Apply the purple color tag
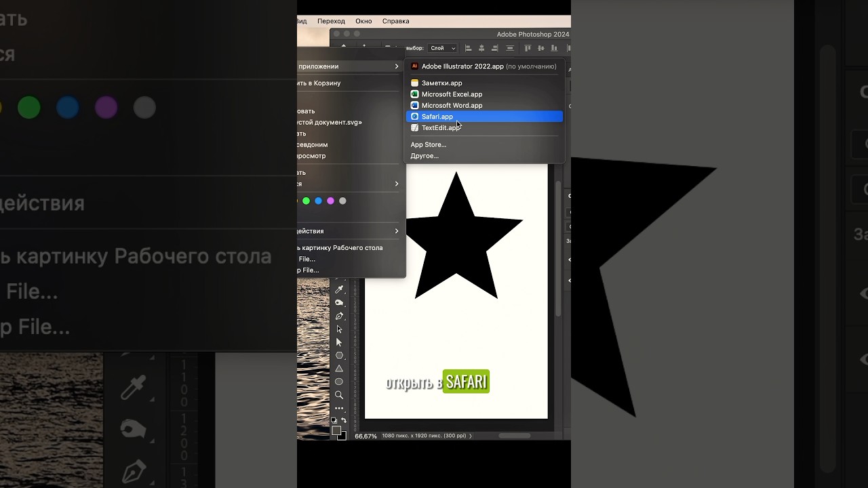868x488 pixels. coord(330,201)
